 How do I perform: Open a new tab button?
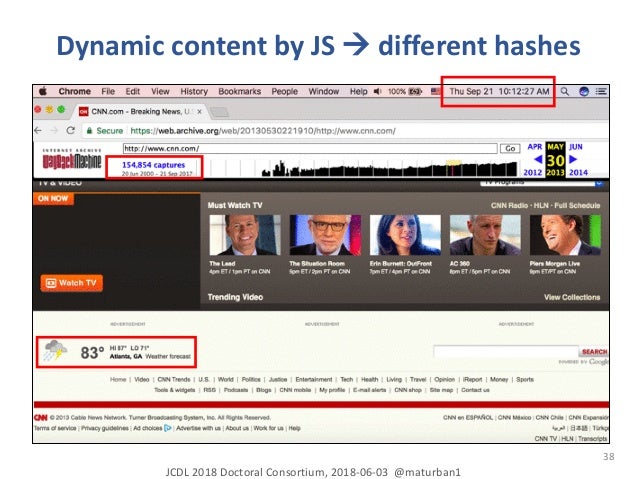[x=220, y=112]
